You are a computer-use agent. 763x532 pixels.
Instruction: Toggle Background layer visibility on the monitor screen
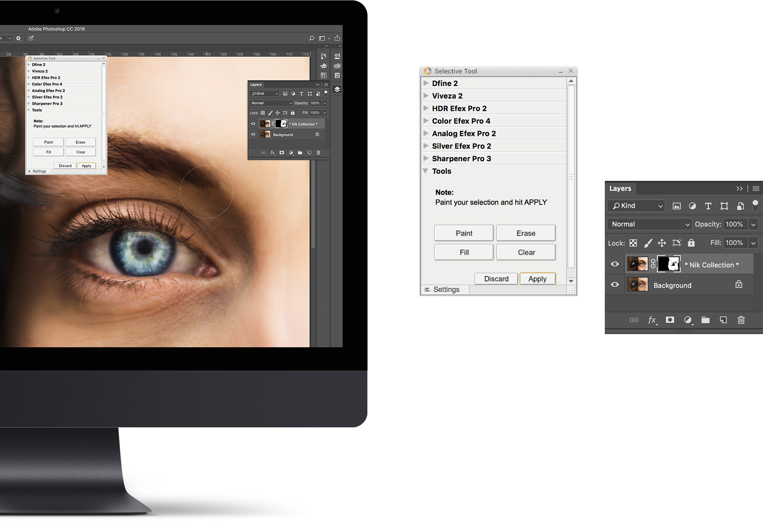[253, 134]
